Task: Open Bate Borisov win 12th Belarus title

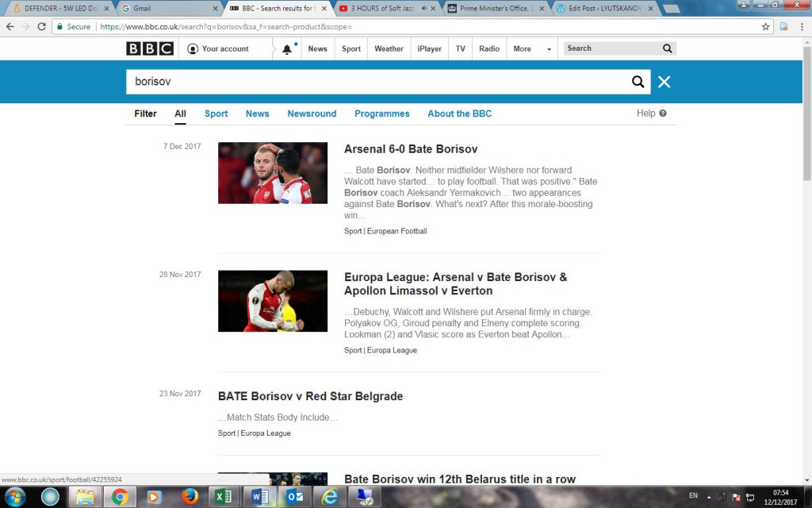Action: [460, 479]
